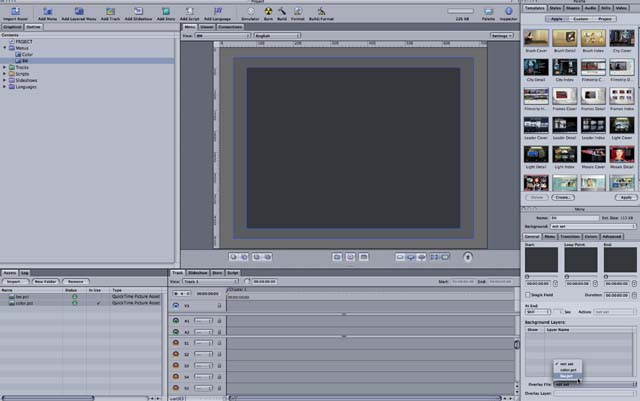Click the Add Language toolbar icon
The height and width of the screenshot is (401, 640).
[x=218, y=11]
